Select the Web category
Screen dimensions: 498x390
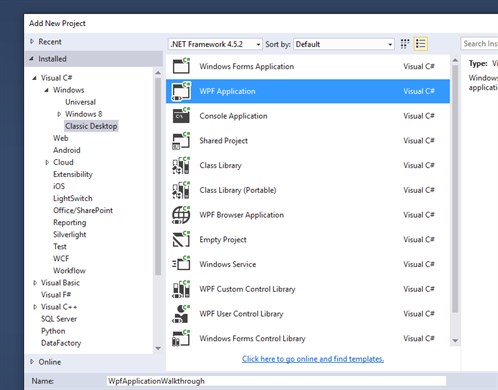[x=60, y=138]
